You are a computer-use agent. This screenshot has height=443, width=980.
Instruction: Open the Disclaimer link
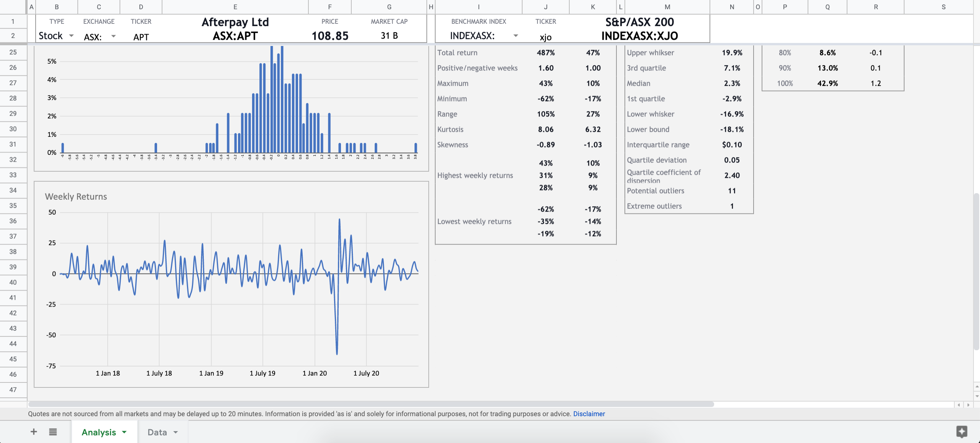589,414
